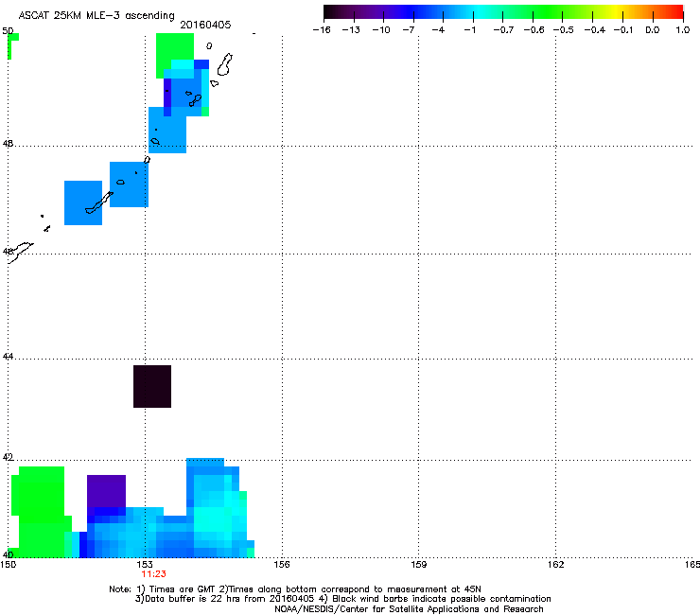Click the longitude label '150'
The height and width of the screenshot is (615, 700).
click(x=8, y=565)
